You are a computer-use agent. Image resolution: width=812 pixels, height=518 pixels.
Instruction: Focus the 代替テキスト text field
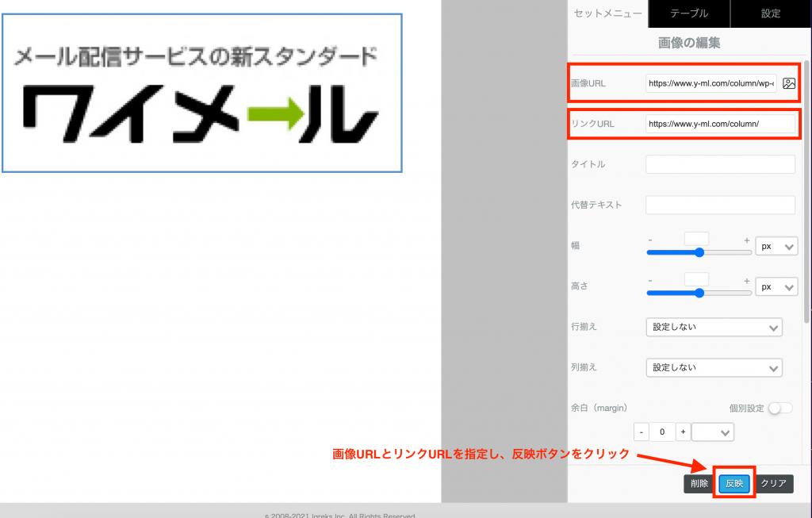point(720,205)
